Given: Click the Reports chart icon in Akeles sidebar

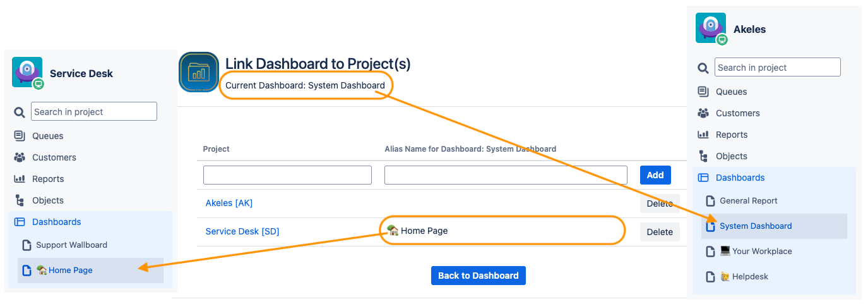Looking at the screenshot, I should 703,135.
